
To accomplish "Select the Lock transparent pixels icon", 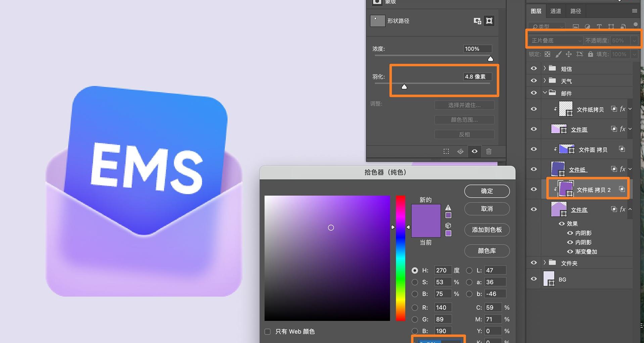I will click(x=548, y=54).
